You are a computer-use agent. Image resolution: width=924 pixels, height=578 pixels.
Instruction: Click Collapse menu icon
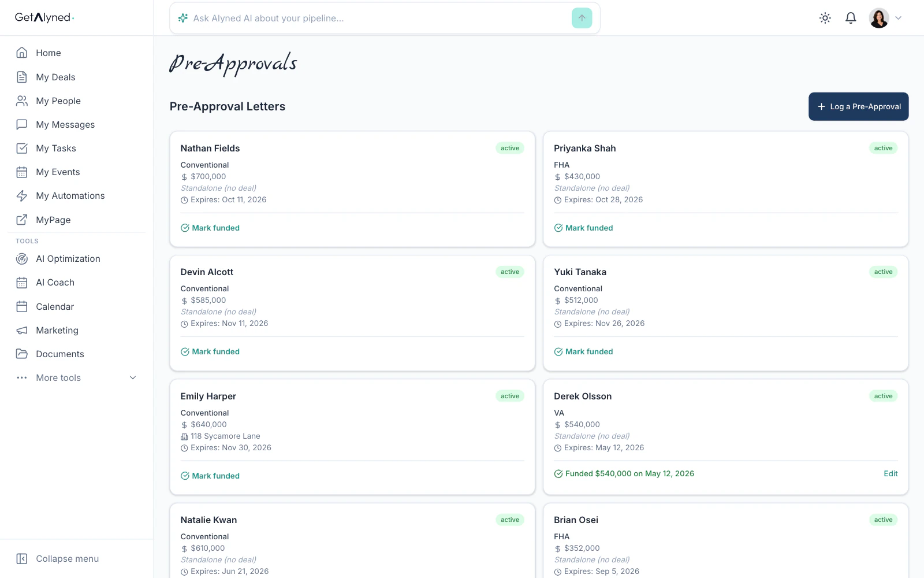[x=22, y=558]
